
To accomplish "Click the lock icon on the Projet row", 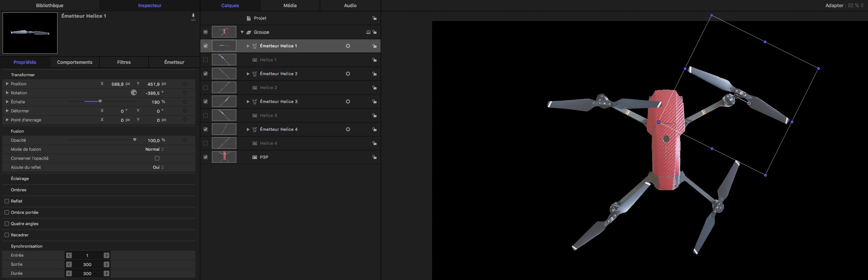I will tap(374, 18).
